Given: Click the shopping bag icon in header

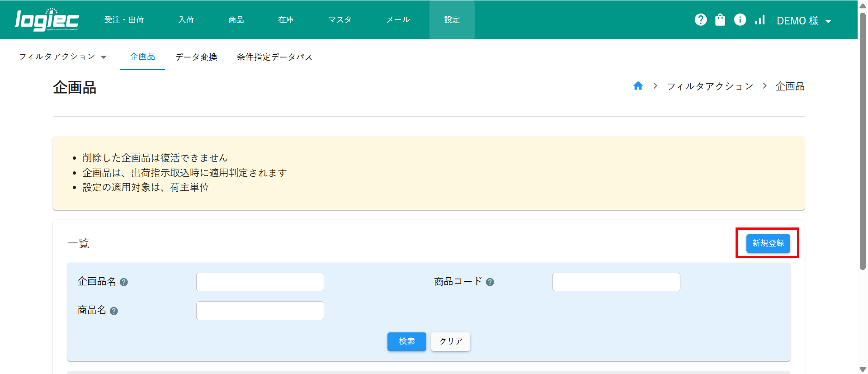Looking at the screenshot, I should pos(720,20).
